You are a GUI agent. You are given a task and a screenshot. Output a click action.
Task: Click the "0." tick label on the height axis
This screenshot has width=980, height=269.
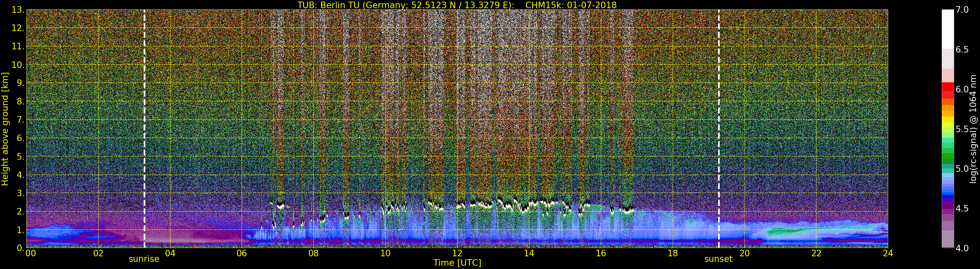click(21, 248)
